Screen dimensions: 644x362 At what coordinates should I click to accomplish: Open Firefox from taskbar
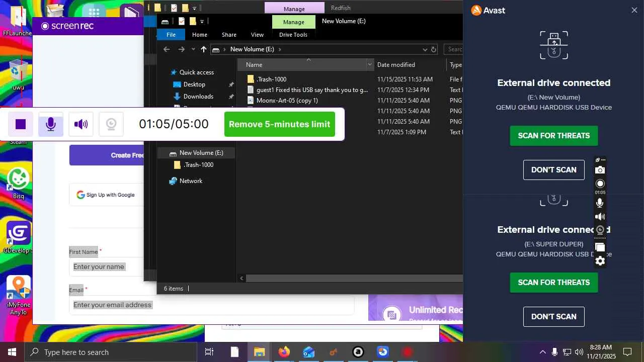pyautogui.click(x=284, y=352)
